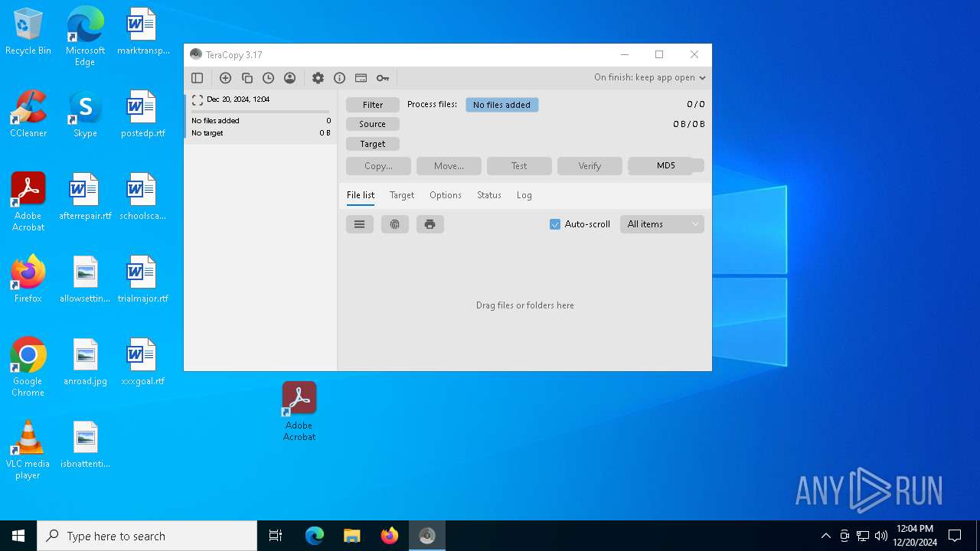Open the history clock icon
This screenshot has width=980, height=551.
pyautogui.click(x=268, y=78)
